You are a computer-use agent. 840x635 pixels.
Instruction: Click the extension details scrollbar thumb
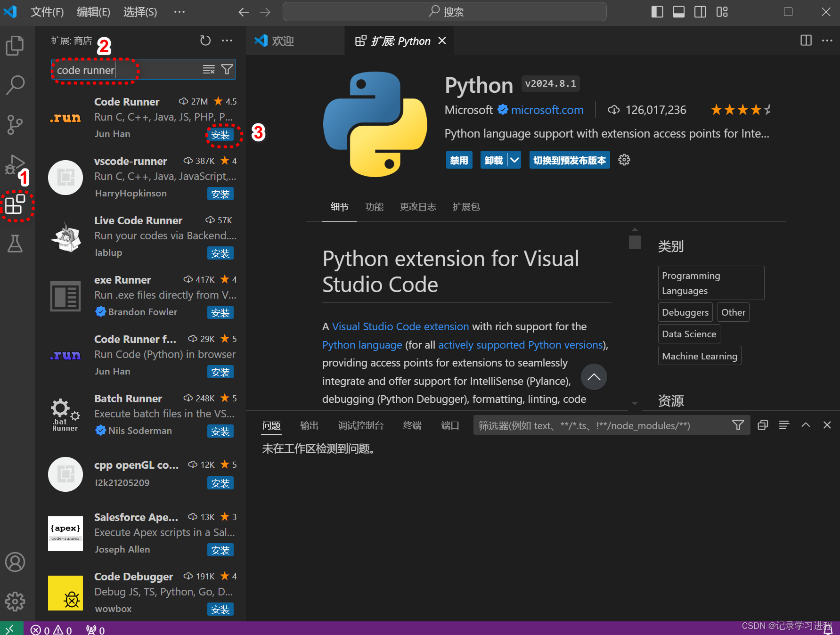coord(635,242)
